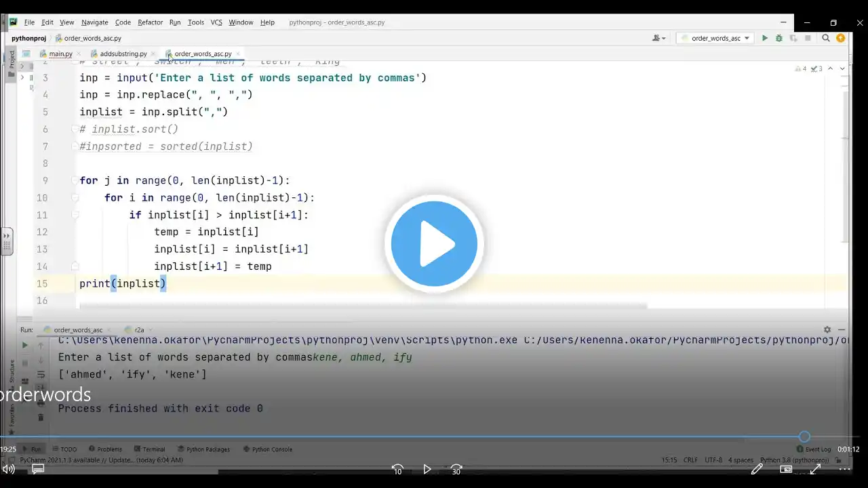Hide the Run panel with minimize icon
The image size is (868, 488).
pyautogui.click(x=842, y=330)
